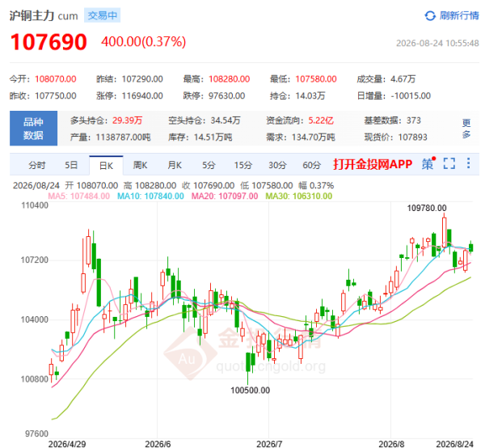Click the 今开 value 108070.00
The height and width of the screenshot is (448, 485).
56,79
